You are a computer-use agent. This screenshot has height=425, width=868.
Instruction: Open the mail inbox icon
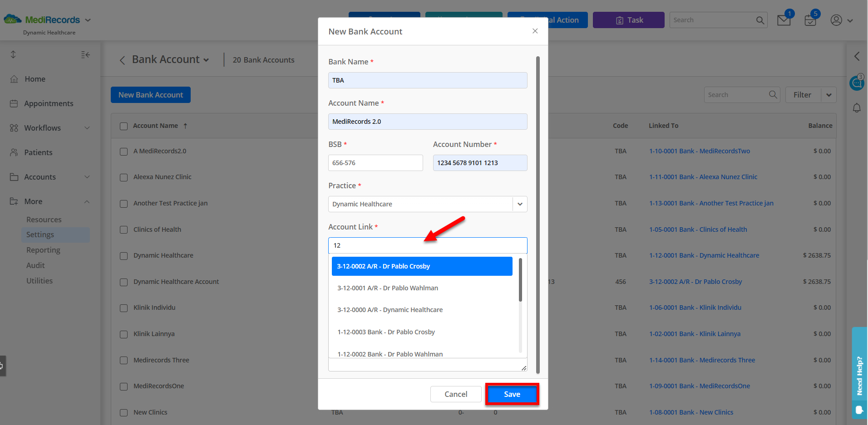pos(784,20)
